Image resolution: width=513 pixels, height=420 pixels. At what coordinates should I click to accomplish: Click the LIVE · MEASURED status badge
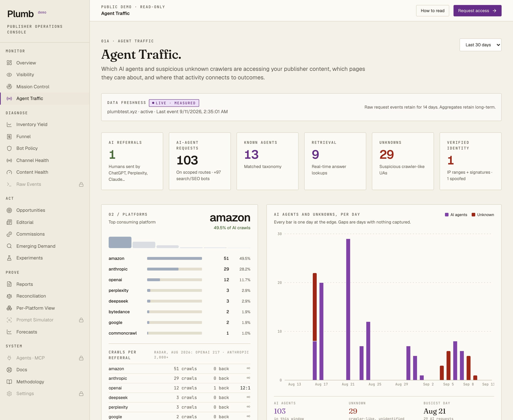point(174,103)
